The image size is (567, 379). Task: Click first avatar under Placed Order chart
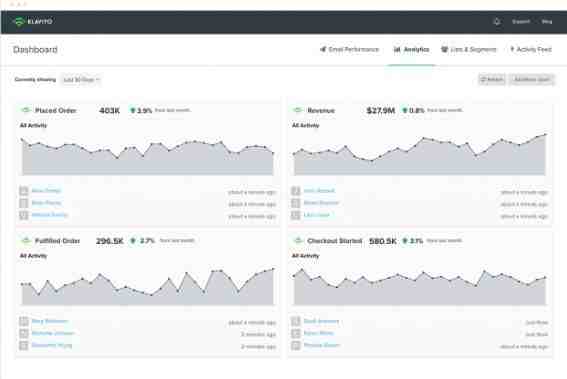point(24,191)
